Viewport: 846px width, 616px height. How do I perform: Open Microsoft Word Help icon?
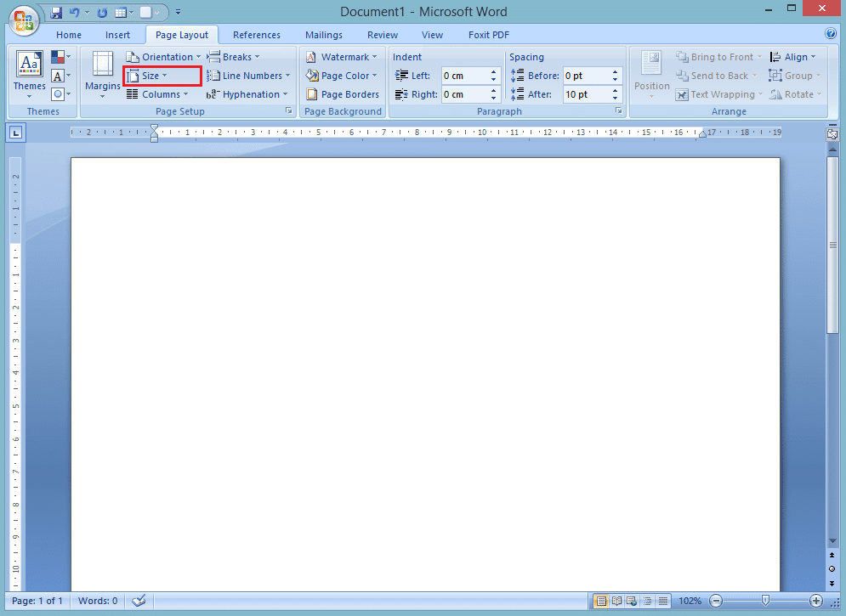pyautogui.click(x=831, y=33)
